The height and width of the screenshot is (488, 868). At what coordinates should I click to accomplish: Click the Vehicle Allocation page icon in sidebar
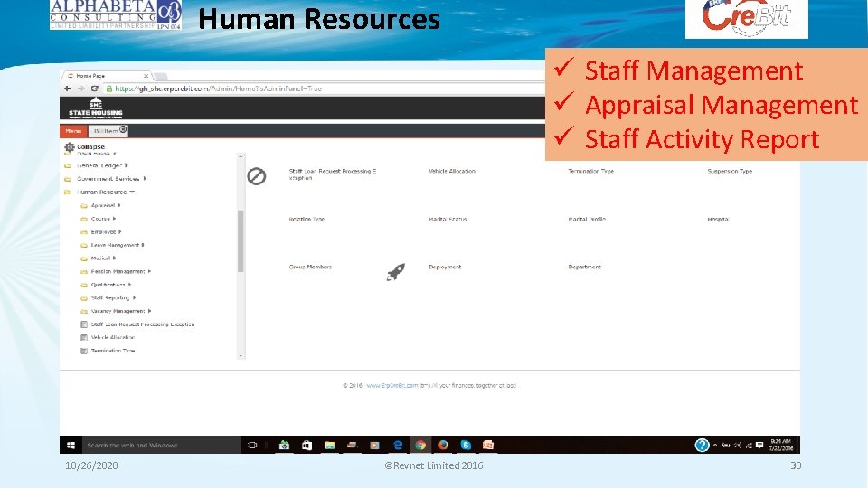click(x=84, y=337)
